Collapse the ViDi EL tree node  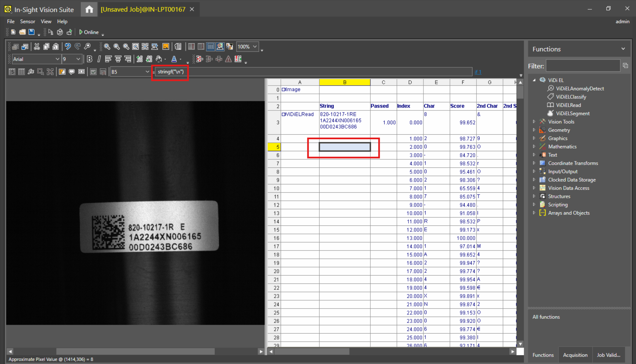(534, 80)
